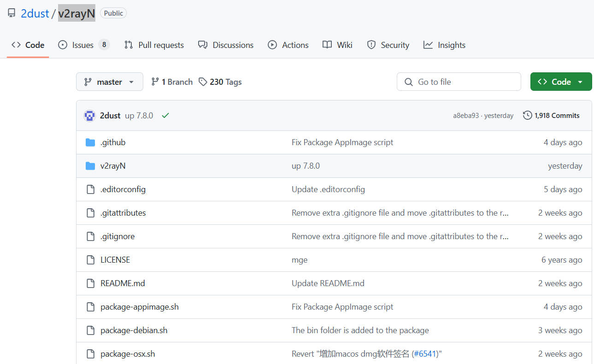Switch to the Issues tab
Image resolution: width=594 pixels, height=364 pixels.
click(83, 45)
